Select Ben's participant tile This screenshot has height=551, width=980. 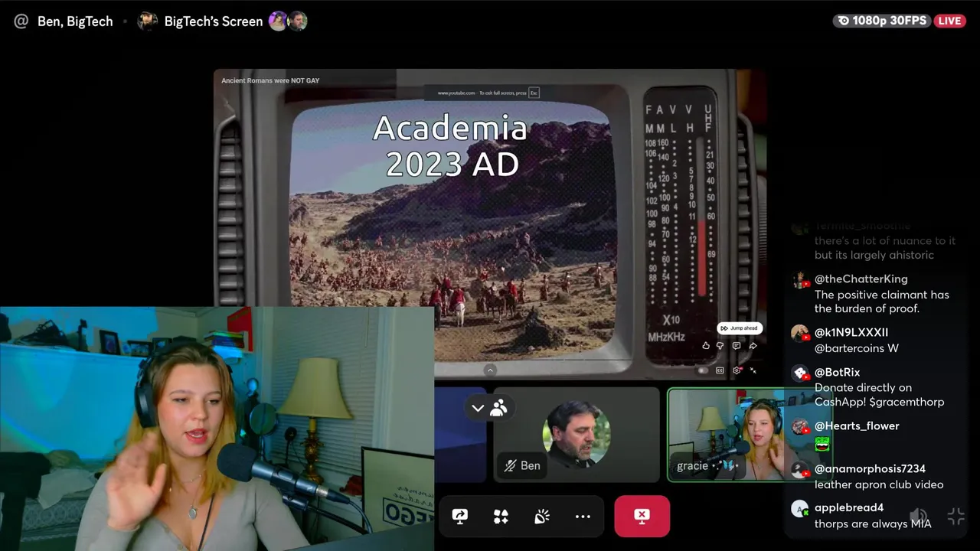coord(576,435)
